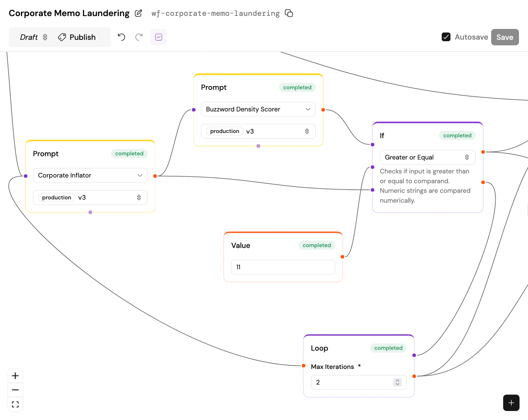The width and height of the screenshot is (528, 420).
Task: Click the Corporate Inflator node output port
Action: (155, 176)
